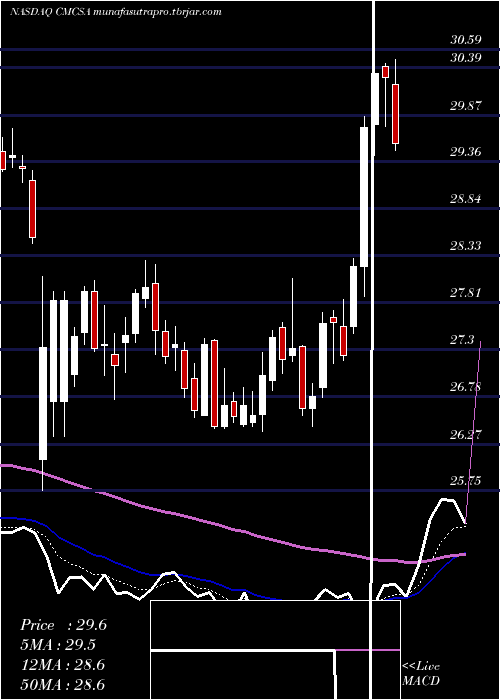The height and width of the screenshot is (700, 500).
Task: Select the 27.81 price level label
Action: 466,293
